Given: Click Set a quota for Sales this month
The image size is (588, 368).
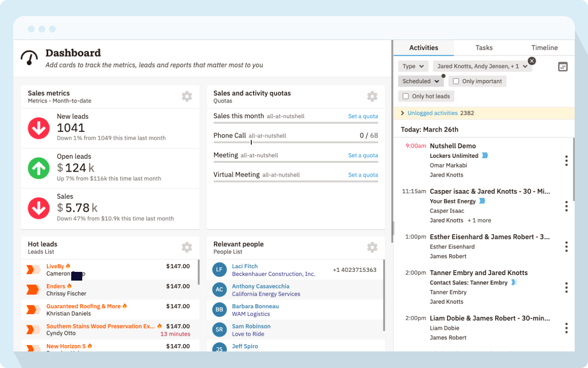Looking at the screenshot, I should pyautogui.click(x=363, y=116).
